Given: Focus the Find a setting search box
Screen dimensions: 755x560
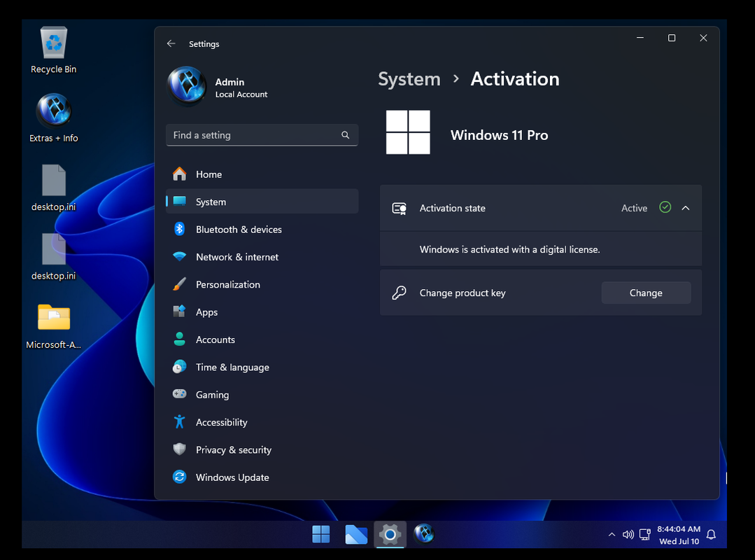Looking at the screenshot, I should pyautogui.click(x=262, y=135).
